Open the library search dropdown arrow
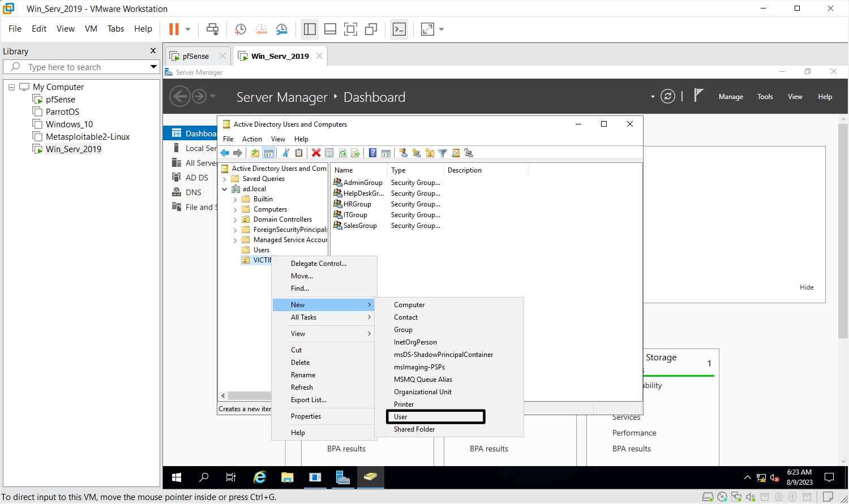849x504 pixels. click(x=153, y=67)
